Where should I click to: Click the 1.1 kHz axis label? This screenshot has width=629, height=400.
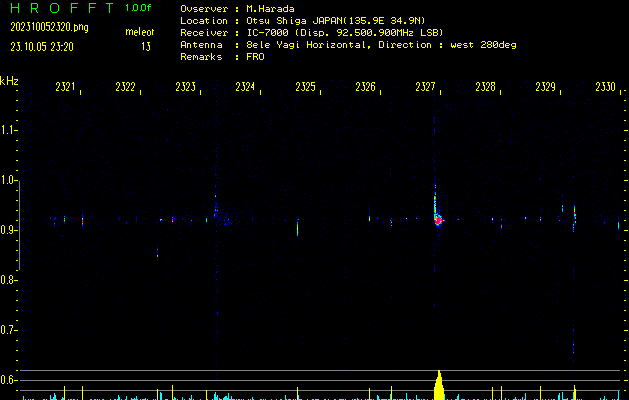coord(10,130)
